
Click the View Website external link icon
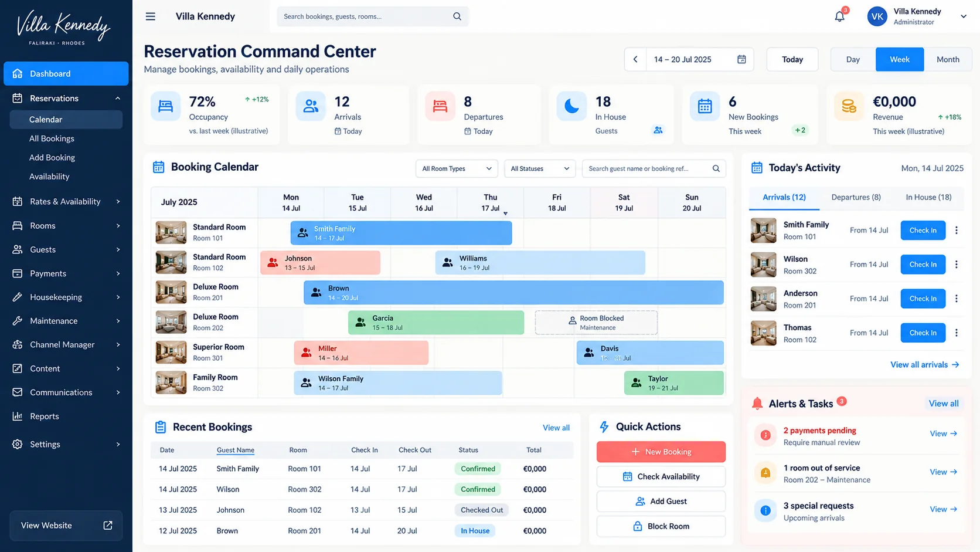tap(108, 525)
